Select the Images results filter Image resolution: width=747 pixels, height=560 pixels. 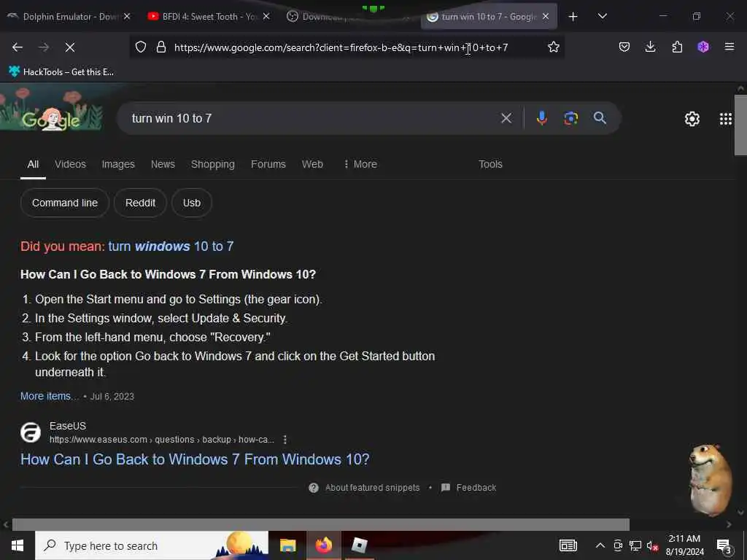[x=117, y=164]
